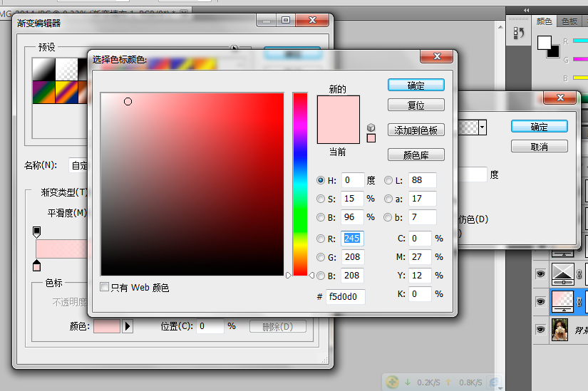Click the 复位 button
Screen dimensions: 588x391
coord(416,105)
